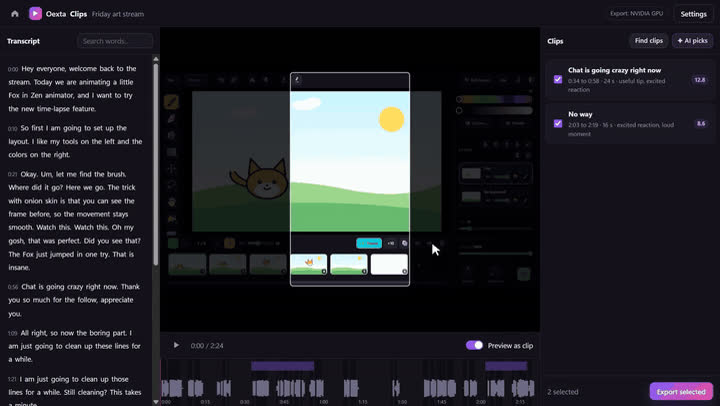720x406 pixels.
Task: Click the "2 selected" status text
Action: [562, 392]
